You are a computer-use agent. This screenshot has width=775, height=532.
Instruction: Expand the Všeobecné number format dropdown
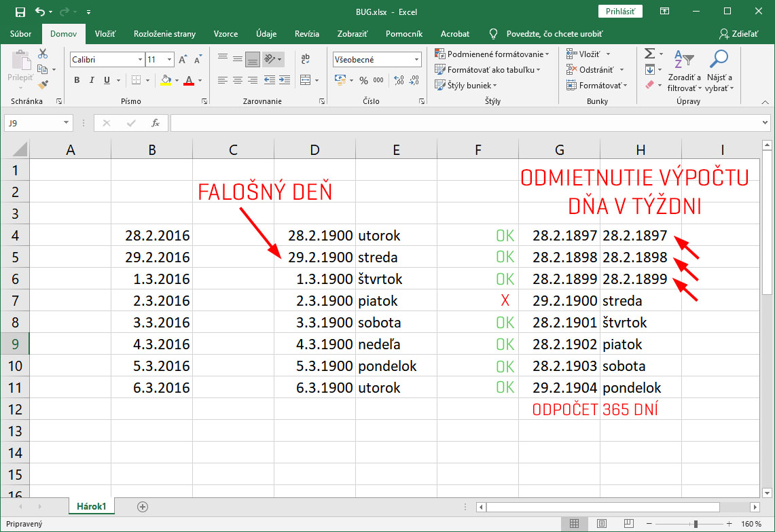click(417, 60)
